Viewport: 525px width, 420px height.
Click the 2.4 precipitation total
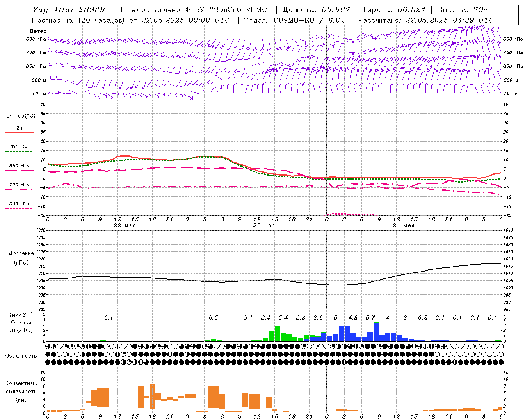[265, 317]
